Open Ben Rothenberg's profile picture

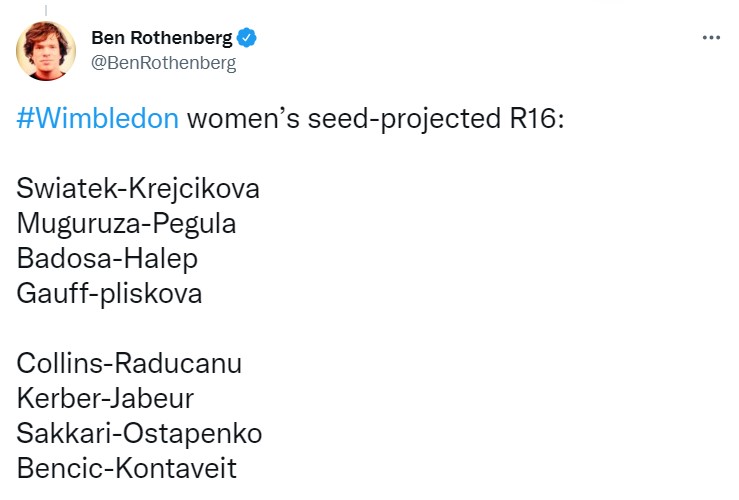[x=47, y=50]
